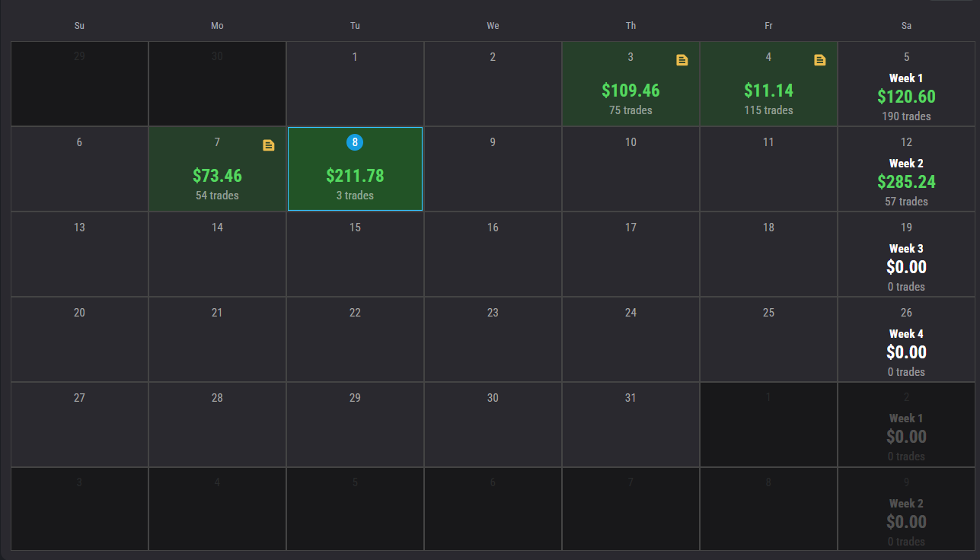Image resolution: width=980 pixels, height=560 pixels.
Task: Open the yellow note icon on October 3
Action: (x=682, y=59)
